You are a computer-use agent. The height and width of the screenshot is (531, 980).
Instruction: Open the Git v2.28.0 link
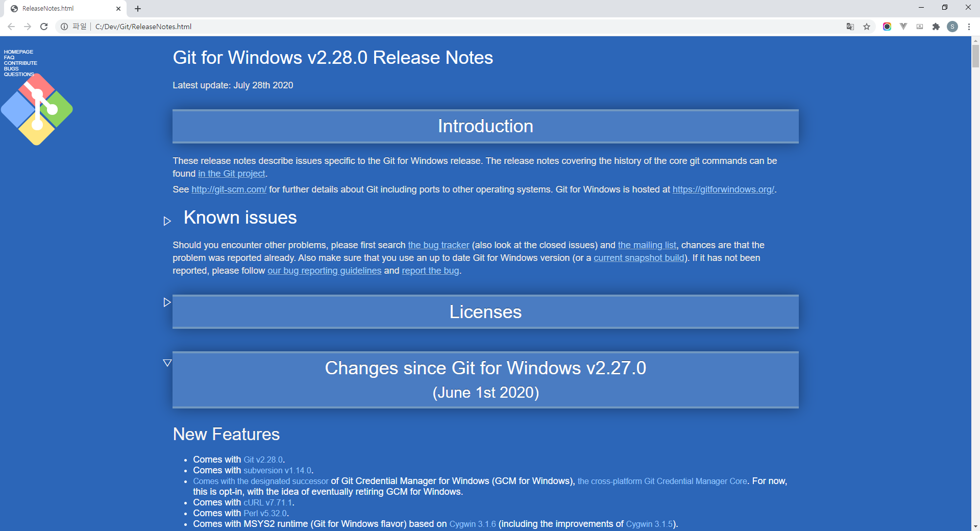pos(263,460)
